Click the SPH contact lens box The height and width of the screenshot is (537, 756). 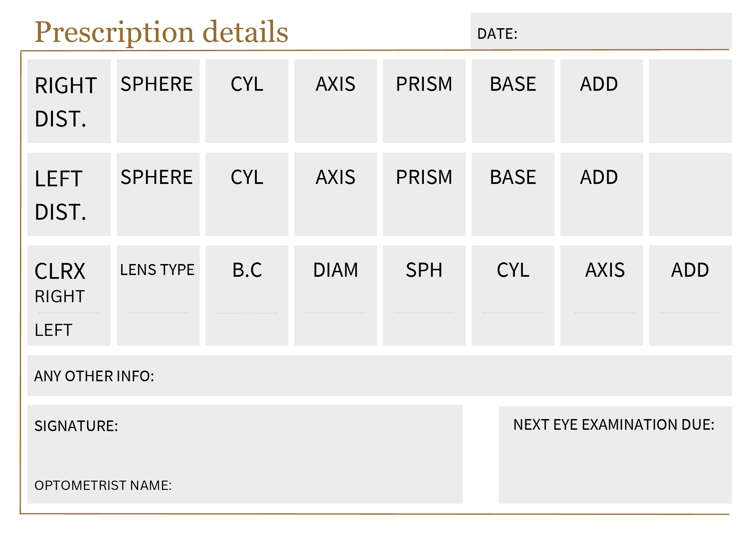pyautogui.click(x=424, y=296)
